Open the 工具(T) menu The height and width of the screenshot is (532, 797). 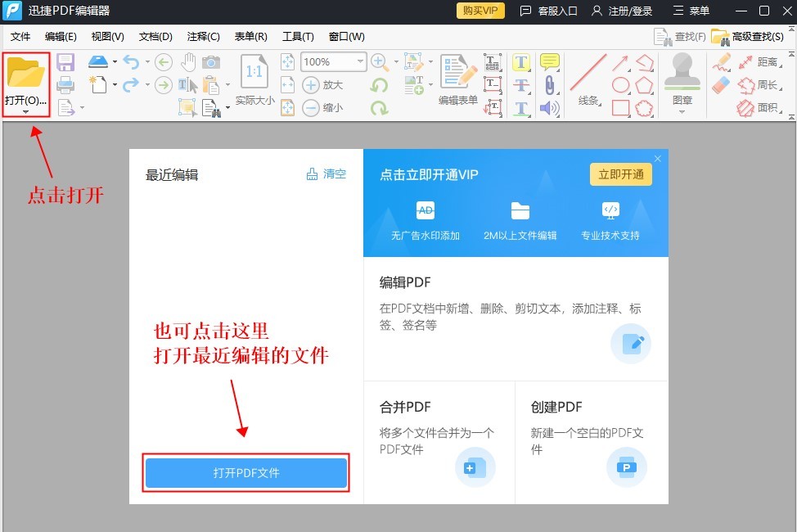298,37
